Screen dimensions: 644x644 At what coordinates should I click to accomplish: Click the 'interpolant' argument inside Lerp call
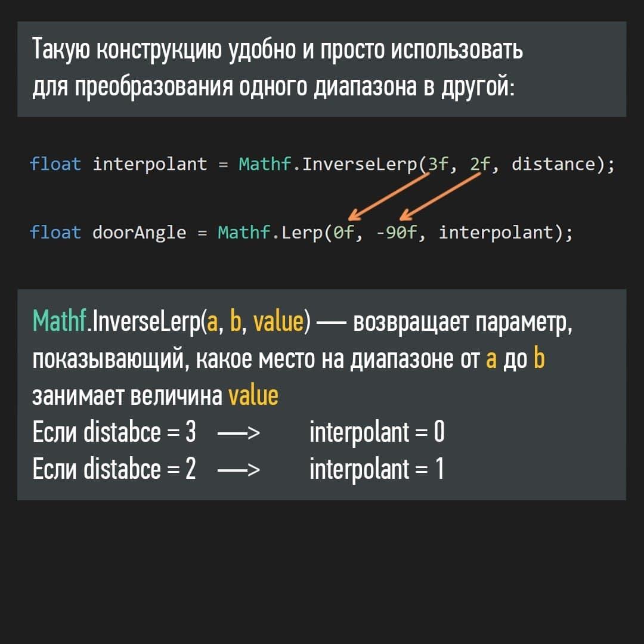[x=497, y=233]
